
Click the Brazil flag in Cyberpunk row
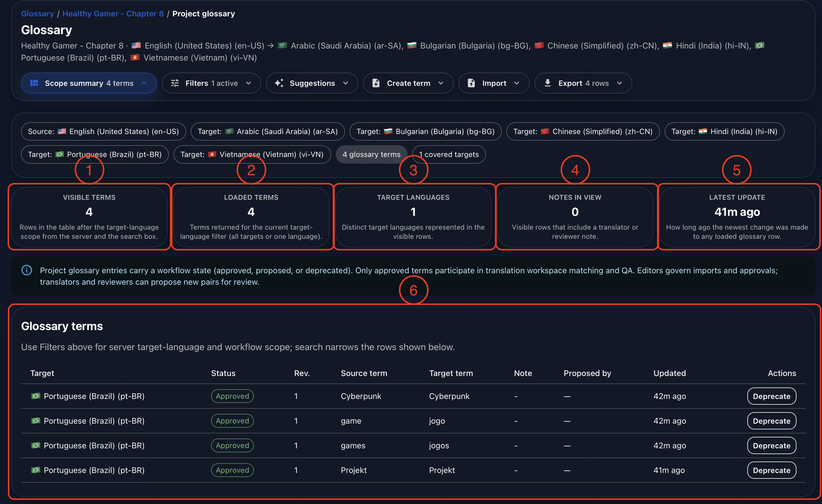(x=36, y=396)
